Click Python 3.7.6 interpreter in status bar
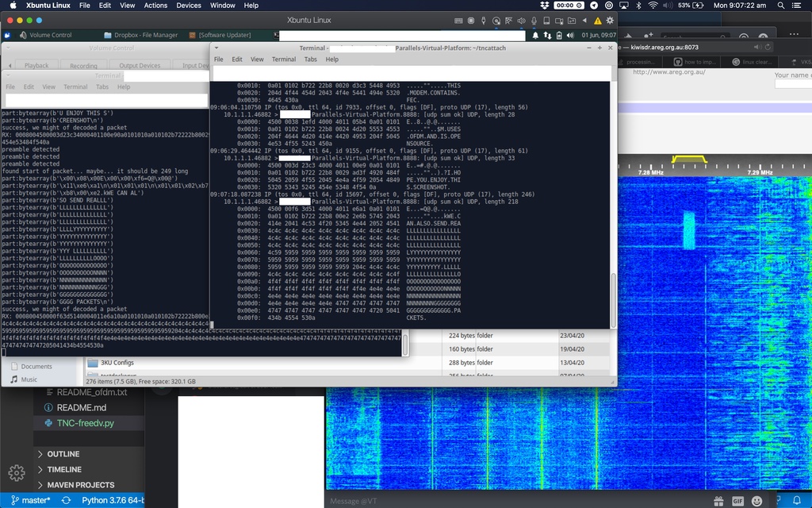Image resolution: width=812 pixels, height=508 pixels. pyautogui.click(x=113, y=501)
